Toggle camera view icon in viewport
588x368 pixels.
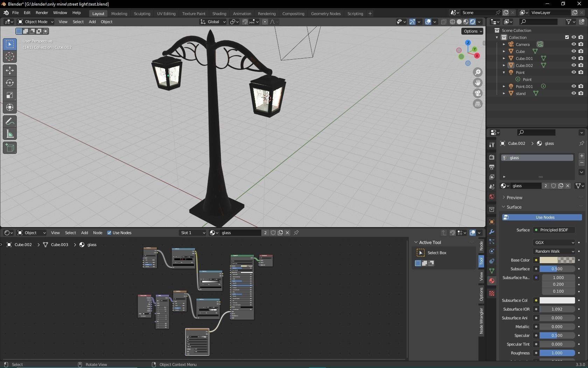(478, 93)
